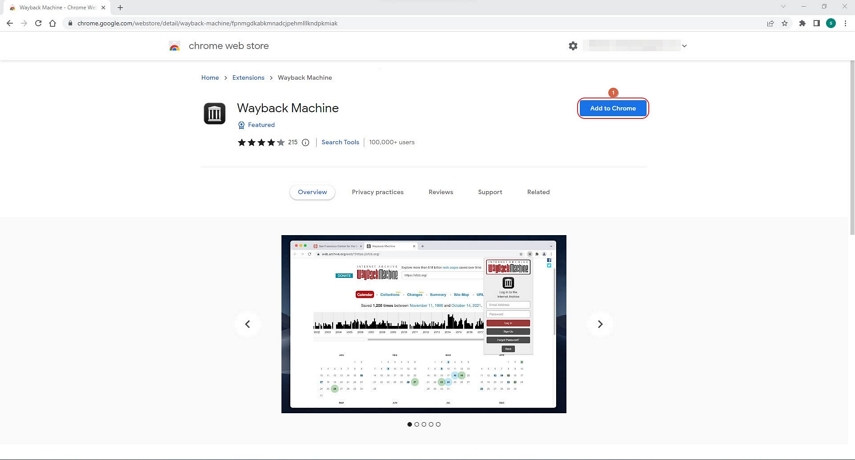Select the second carousel dot
Viewport: 855px width, 460px height.
point(417,425)
